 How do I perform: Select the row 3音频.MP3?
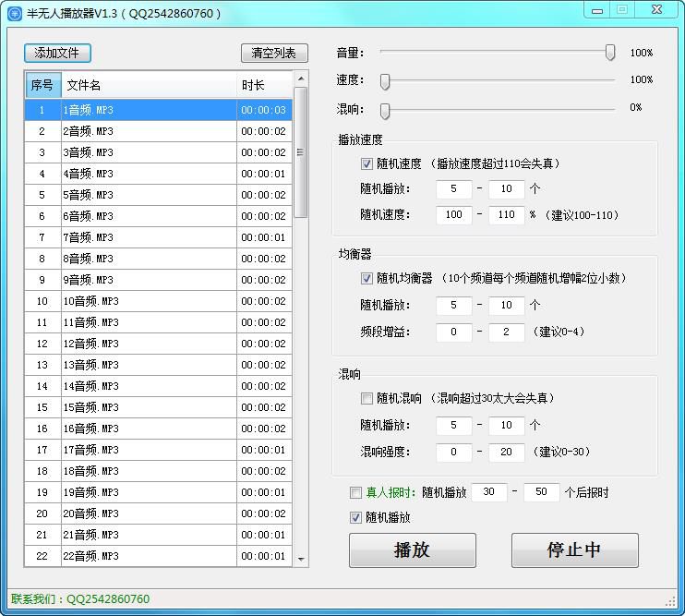[158, 152]
